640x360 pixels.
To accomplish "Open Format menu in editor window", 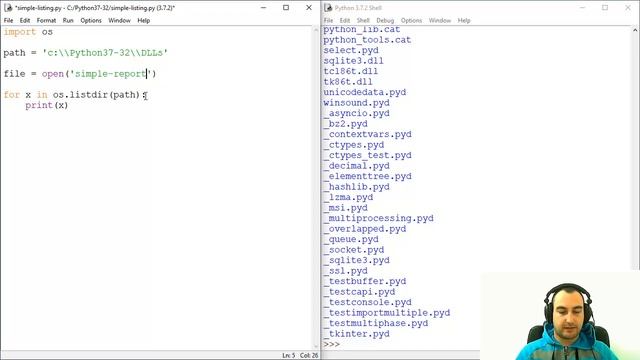I will click(x=46, y=20).
